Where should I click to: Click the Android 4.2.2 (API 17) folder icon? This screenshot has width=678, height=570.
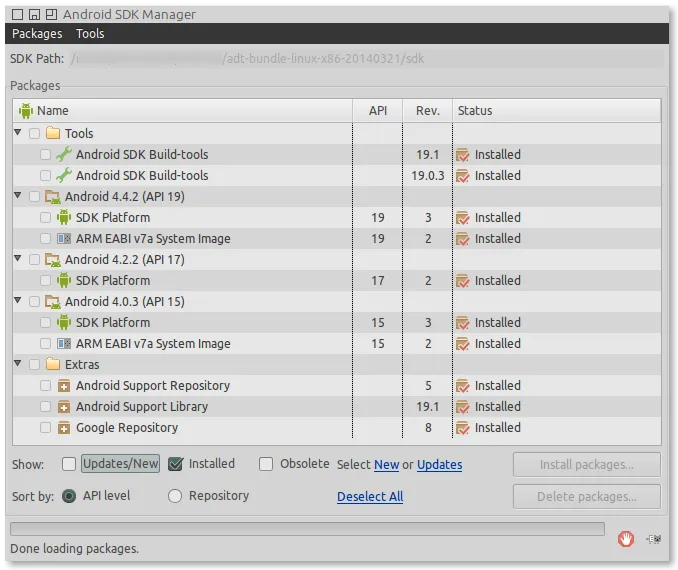pyautogui.click(x=53, y=260)
